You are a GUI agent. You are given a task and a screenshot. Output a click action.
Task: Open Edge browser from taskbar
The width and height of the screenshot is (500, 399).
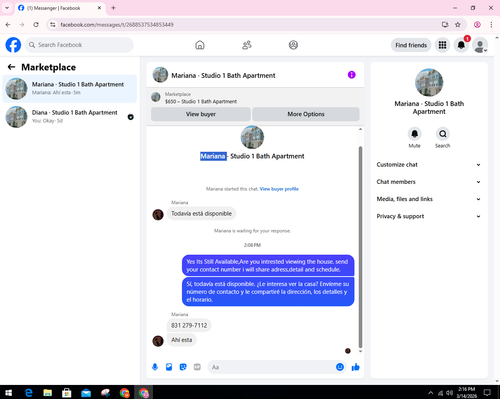(x=29, y=393)
